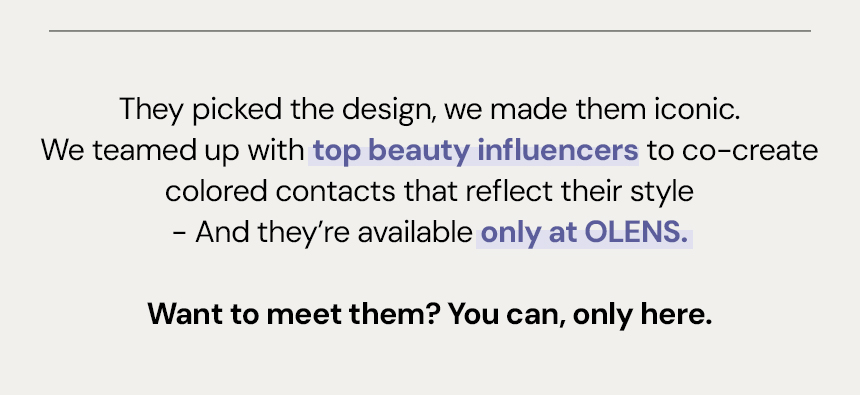This screenshot has width=860, height=395.
Task: Click the word 'OLENS' in purple
Action: (x=632, y=232)
